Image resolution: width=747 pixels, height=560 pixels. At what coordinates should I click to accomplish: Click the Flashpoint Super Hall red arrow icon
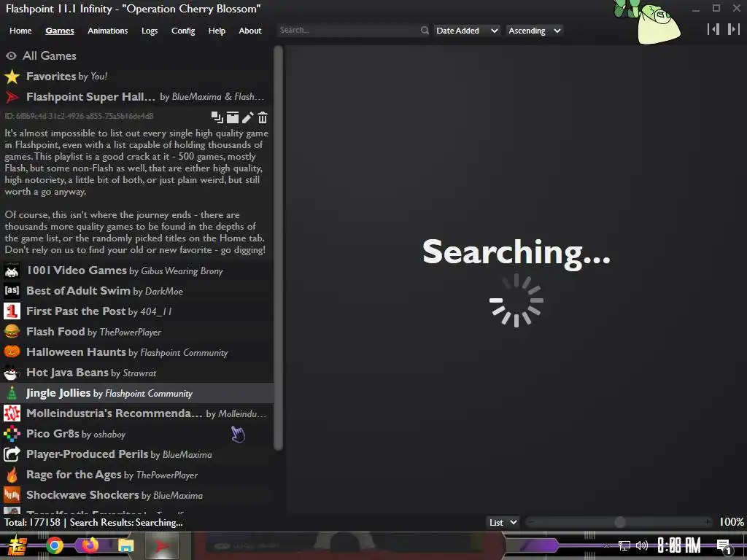click(x=12, y=97)
